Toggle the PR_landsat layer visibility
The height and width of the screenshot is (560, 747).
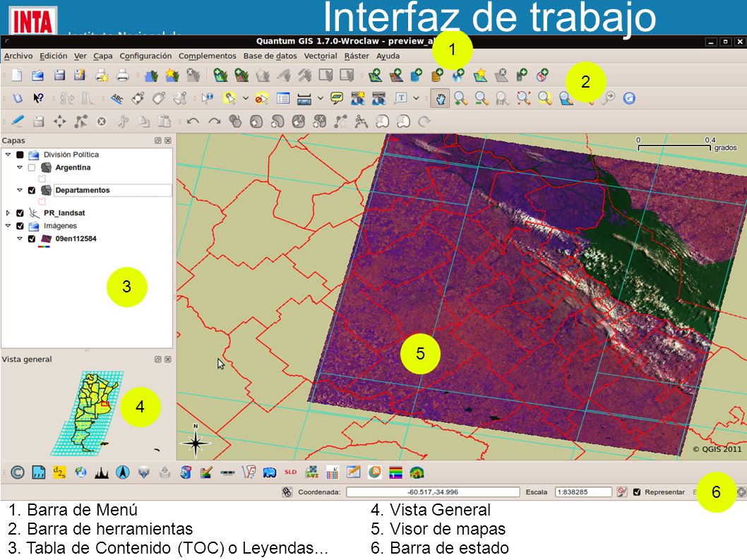(20, 213)
